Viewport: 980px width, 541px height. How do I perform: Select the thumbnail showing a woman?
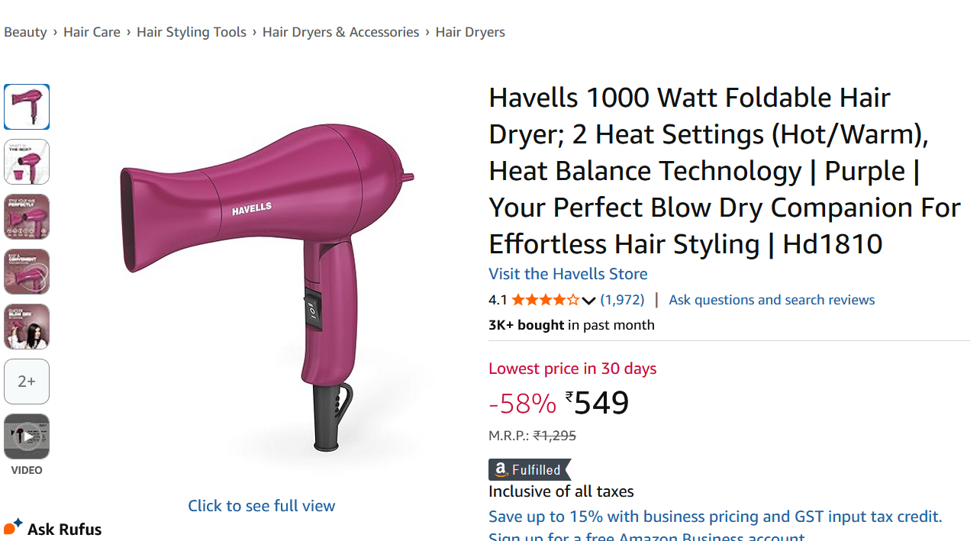point(27,327)
